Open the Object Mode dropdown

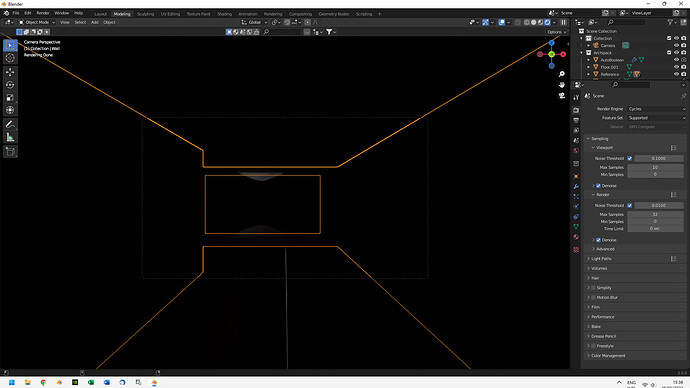tap(37, 22)
